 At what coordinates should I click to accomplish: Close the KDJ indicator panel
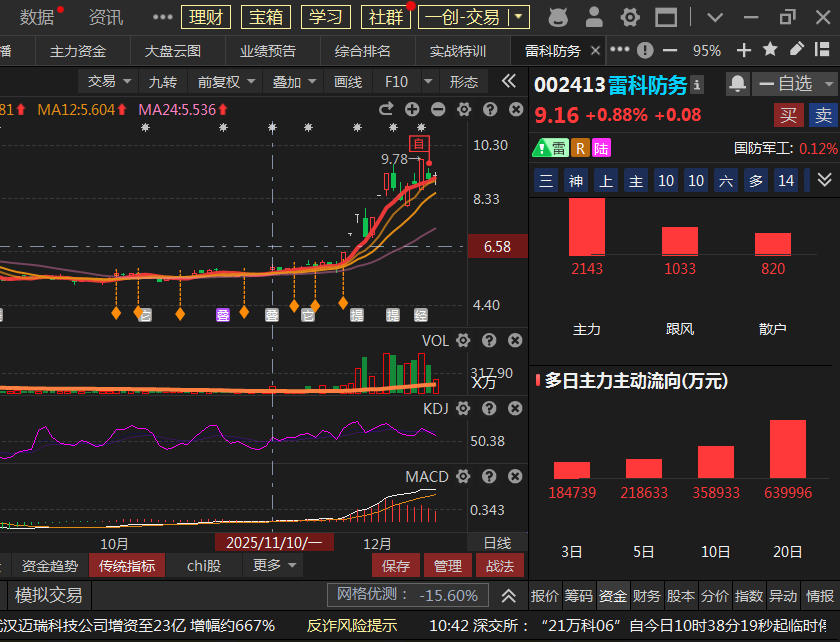515,408
